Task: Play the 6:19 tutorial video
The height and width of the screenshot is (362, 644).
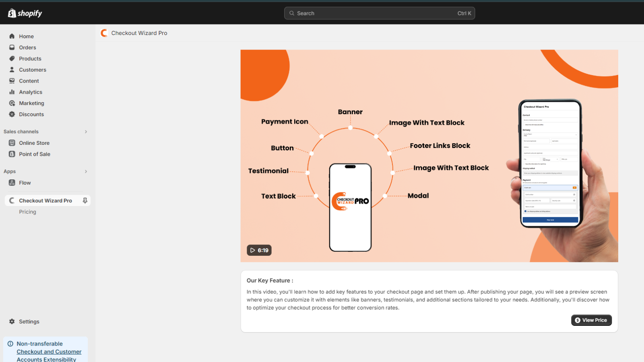Action: coord(259,250)
